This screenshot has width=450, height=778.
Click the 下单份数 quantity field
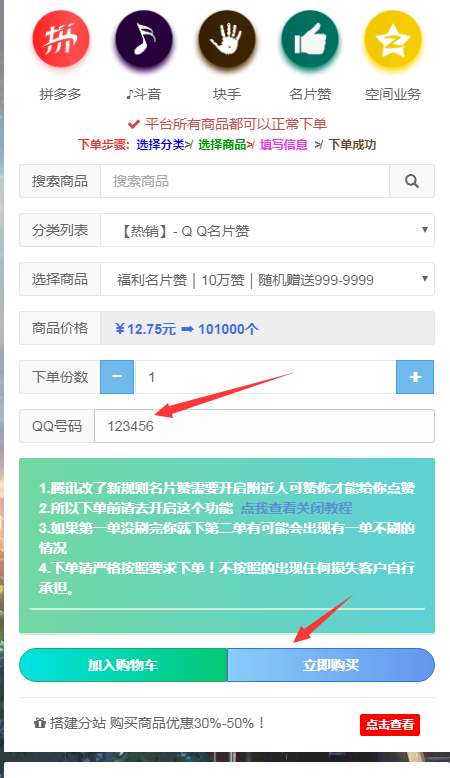pyautogui.click(x=265, y=377)
